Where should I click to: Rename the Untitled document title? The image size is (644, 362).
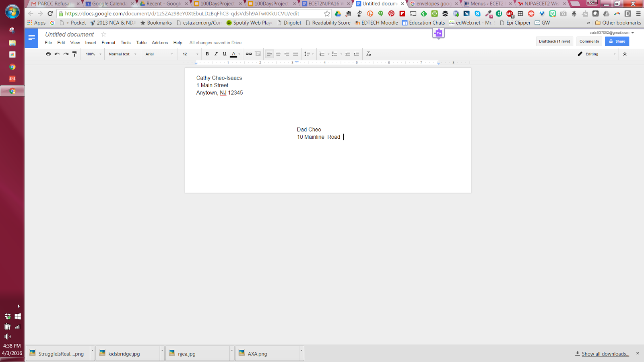coord(69,35)
